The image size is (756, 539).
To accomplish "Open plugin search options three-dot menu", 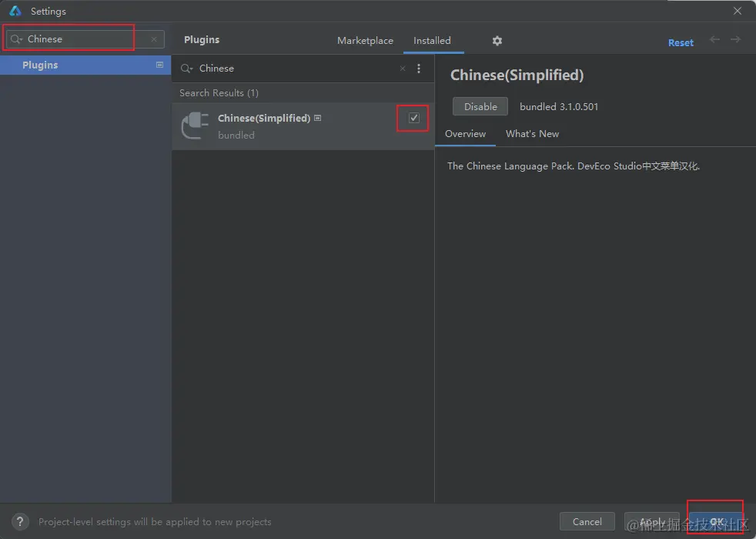I will 419,69.
